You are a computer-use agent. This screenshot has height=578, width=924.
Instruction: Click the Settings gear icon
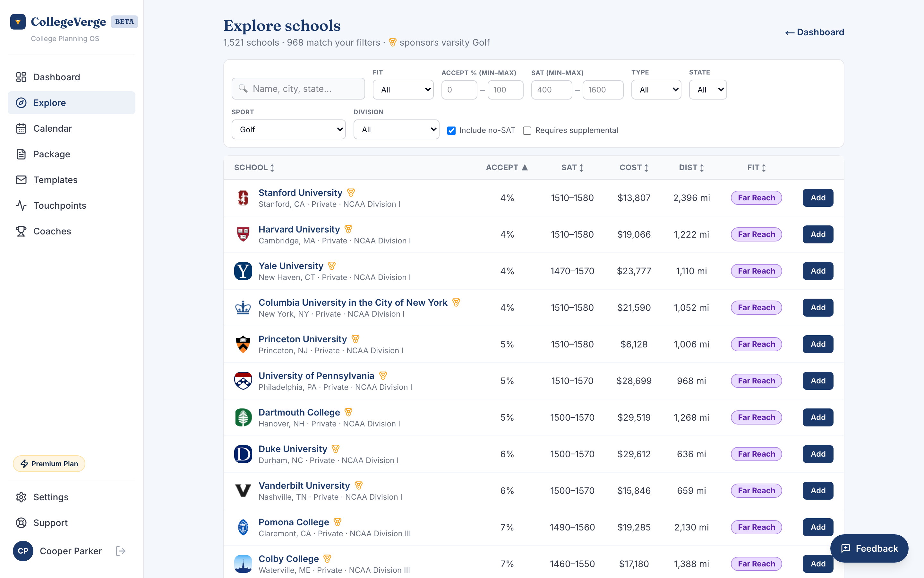click(x=21, y=497)
